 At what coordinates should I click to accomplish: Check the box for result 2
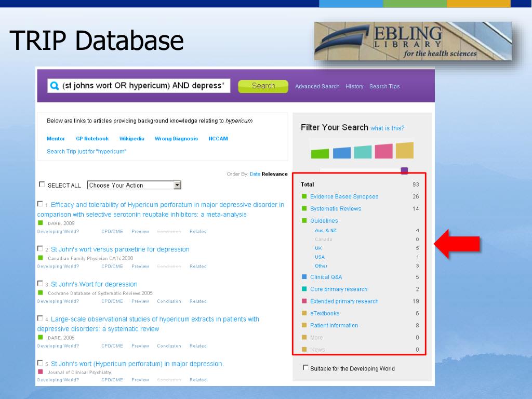tap(40, 248)
